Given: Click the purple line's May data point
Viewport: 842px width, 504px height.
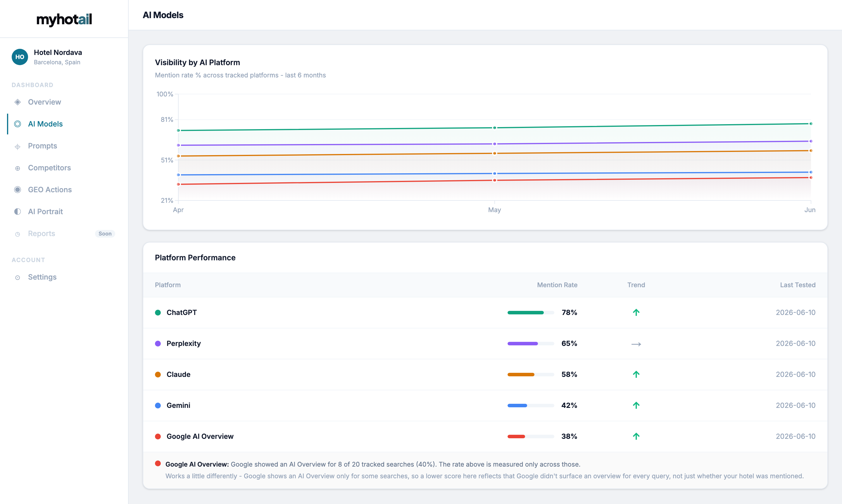Looking at the screenshot, I should coord(494,144).
